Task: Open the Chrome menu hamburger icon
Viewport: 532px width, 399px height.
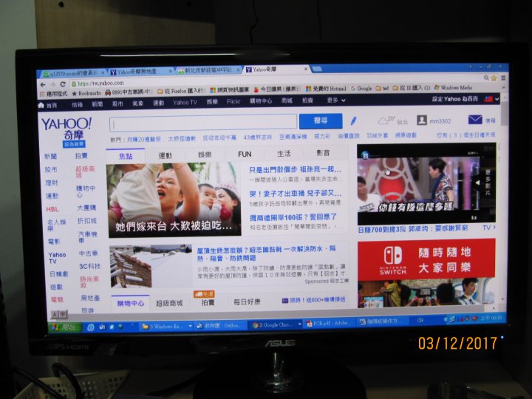Action: pos(503,78)
